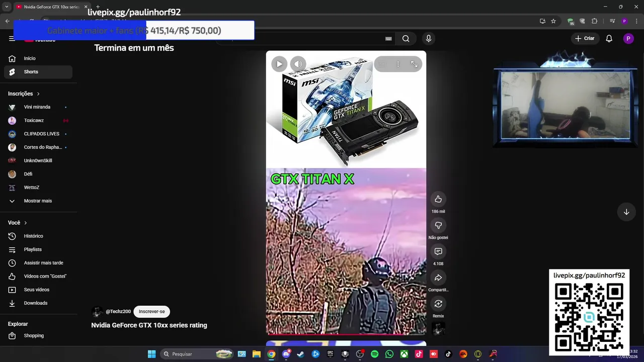Remix this Short
Viewport: 644px width, 362px height.
438,304
